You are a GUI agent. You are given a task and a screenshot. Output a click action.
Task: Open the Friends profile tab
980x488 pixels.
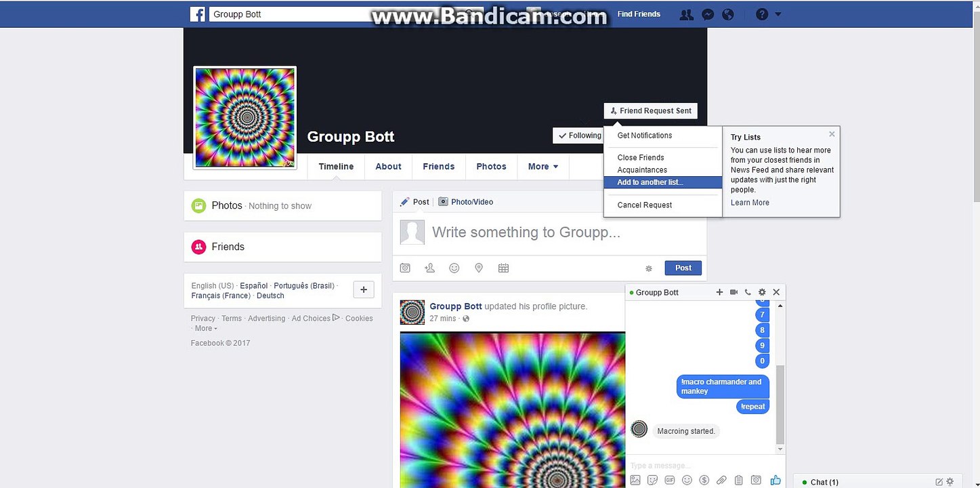[x=439, y=167]
